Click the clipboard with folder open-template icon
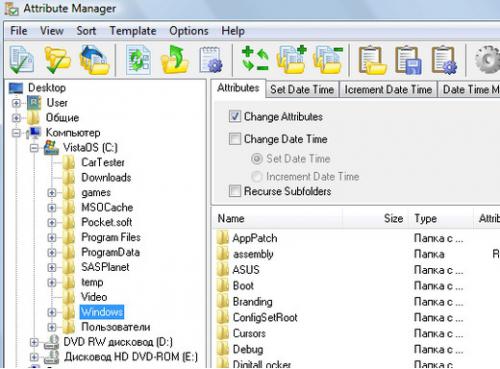500x369 pixels. click(372, 61)
